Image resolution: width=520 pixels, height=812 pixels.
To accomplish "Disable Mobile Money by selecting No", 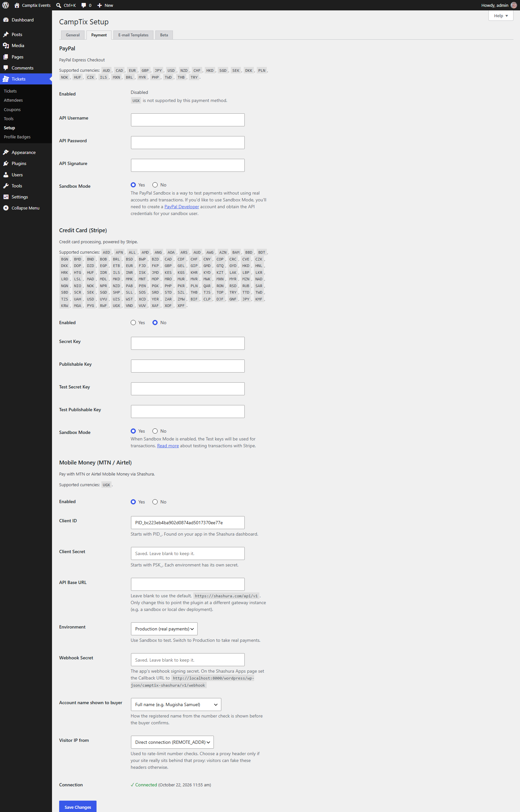I will tap(155, 502).
